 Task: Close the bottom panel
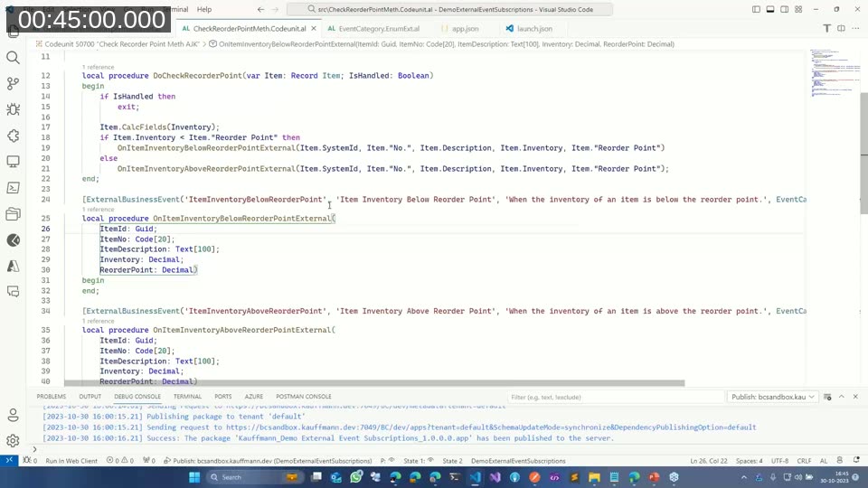click(x=855, y=397)
